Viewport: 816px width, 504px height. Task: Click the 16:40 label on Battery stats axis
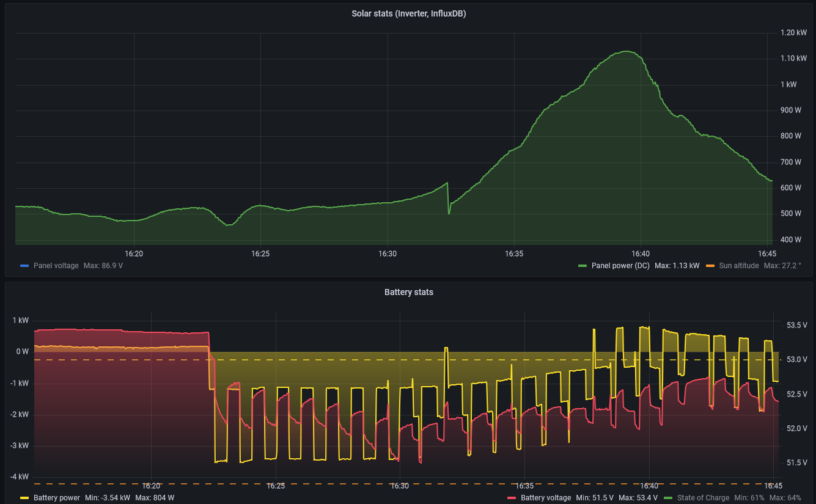pos(649,486)
